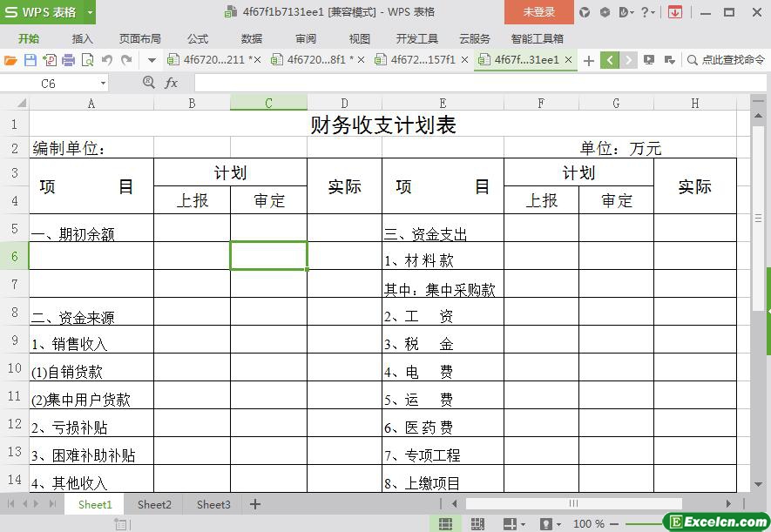
Task: Click the WPS 表格 application menu button
Action: click(41, 12)
